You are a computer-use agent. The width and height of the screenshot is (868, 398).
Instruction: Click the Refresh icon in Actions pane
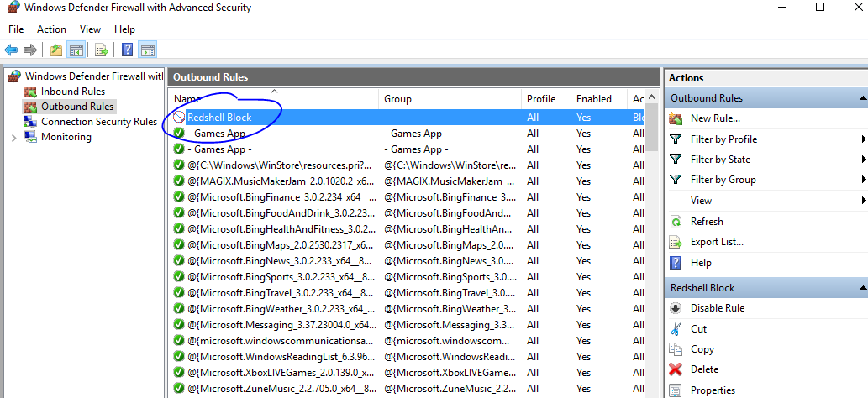676,222
